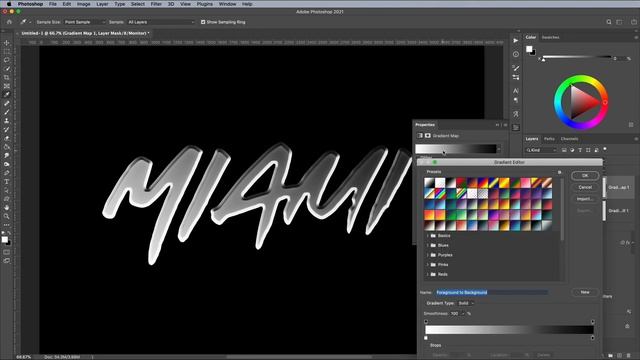The image size is (640, 360).
Task: Open the Window menu
Action: pyautogui.click(x=227, y=4)
